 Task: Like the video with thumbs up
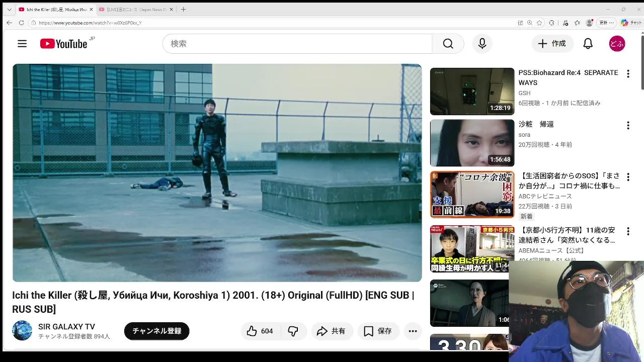click(x=260, y=331)
